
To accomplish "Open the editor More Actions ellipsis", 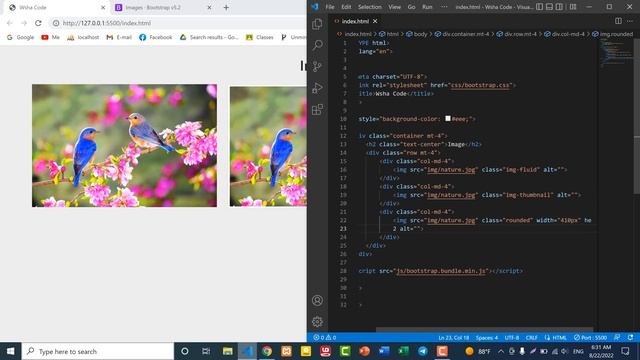I will [x=630, y=21].
